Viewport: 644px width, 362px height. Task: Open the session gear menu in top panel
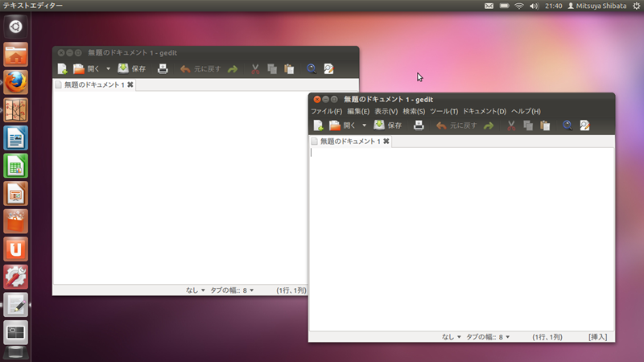(636, 6)
